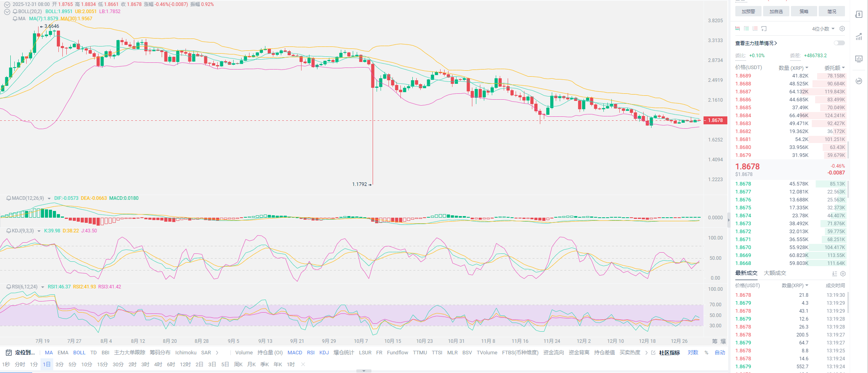Switch to the 大额成交 tab

click(775, 273)
